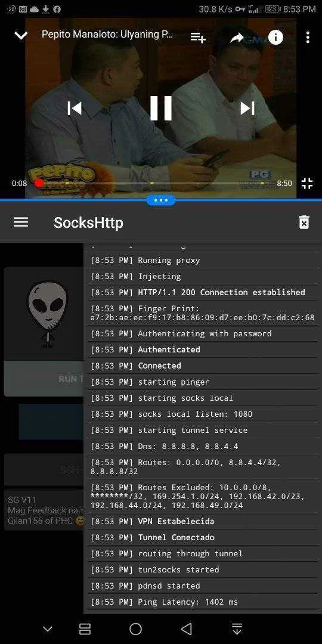The image size is (322, 644).
Task: Select 'VPN Estabelecida' log line
Action: [x=203, y=521]
